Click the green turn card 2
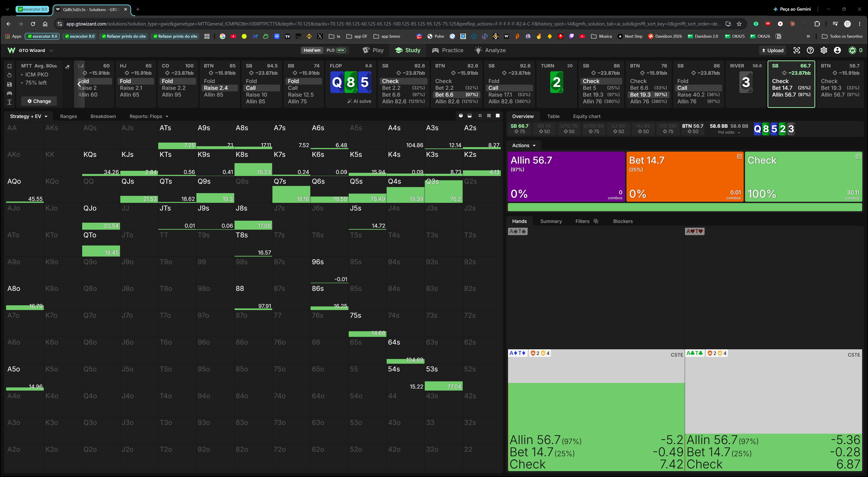 click(x=556, y=82)
